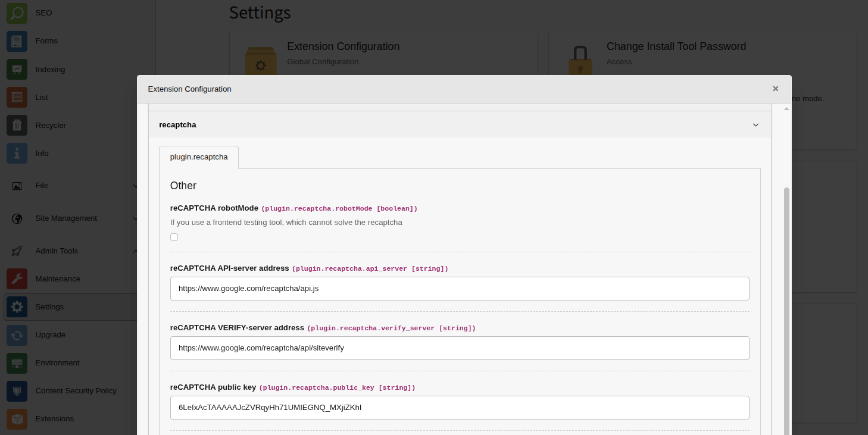Collapse the recaptcha configuration section
868x435 pixels.
[755, 125]
